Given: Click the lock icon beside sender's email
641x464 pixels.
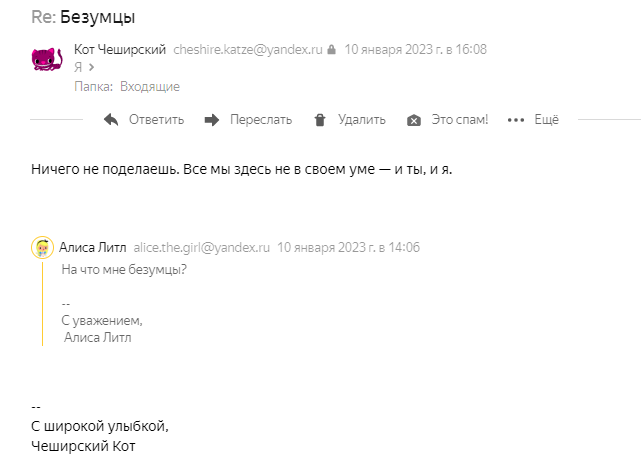Looking at the screenshot, I should 331,48.
